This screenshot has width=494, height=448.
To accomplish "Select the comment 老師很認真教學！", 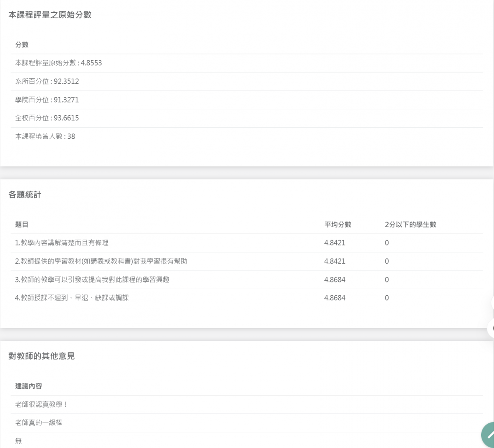I will coord(41,404).
